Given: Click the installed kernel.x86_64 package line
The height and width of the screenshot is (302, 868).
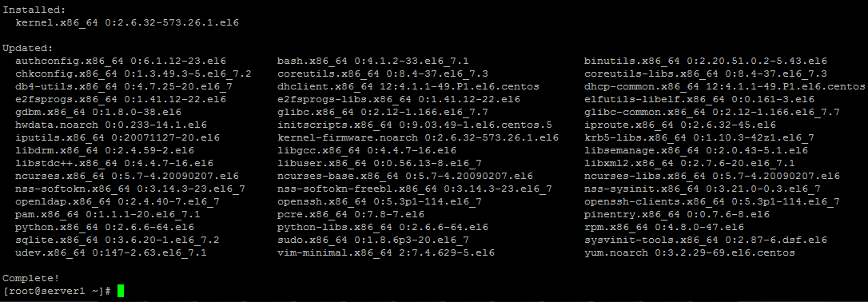Looking at the screenshot, I should (x=127, y=22).
